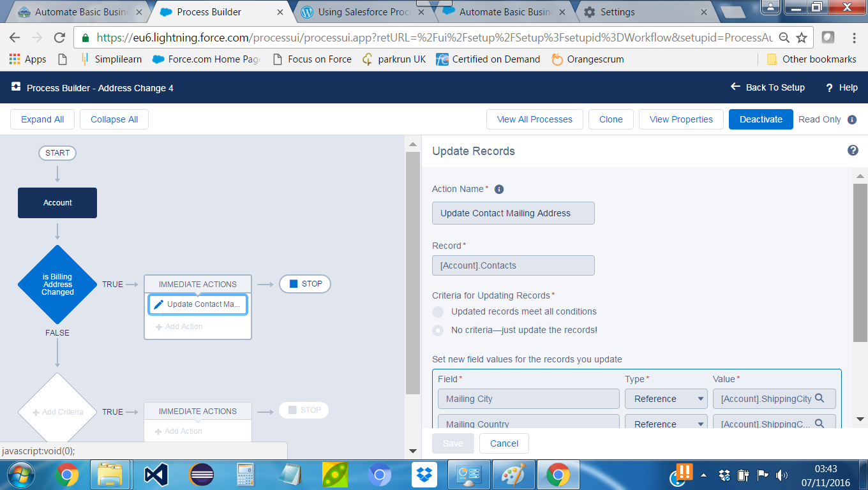Click the browser address bar URL
The image size is (868, 490).
click(434, 38)
